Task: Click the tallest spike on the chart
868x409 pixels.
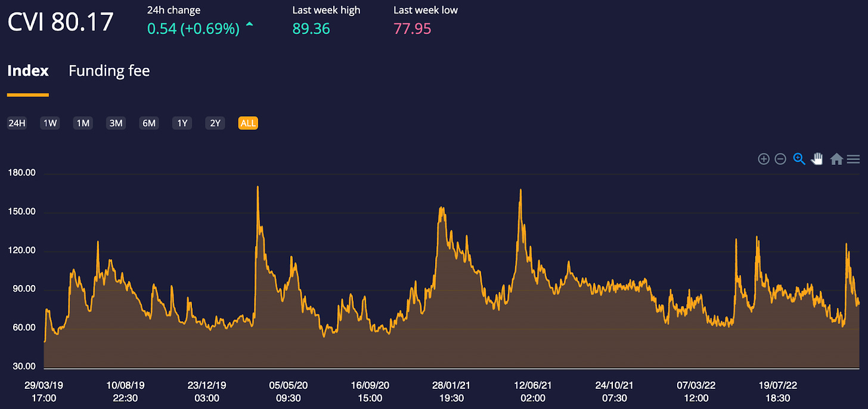Action: pos(258,187)
